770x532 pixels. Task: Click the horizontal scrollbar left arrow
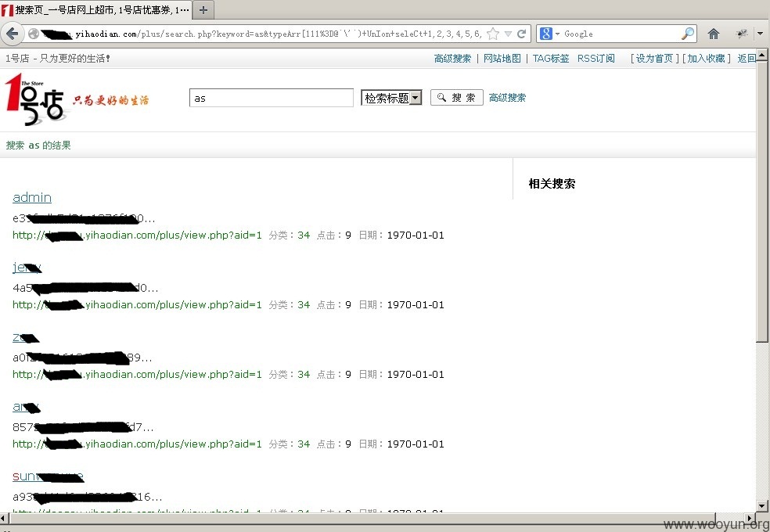3,518
